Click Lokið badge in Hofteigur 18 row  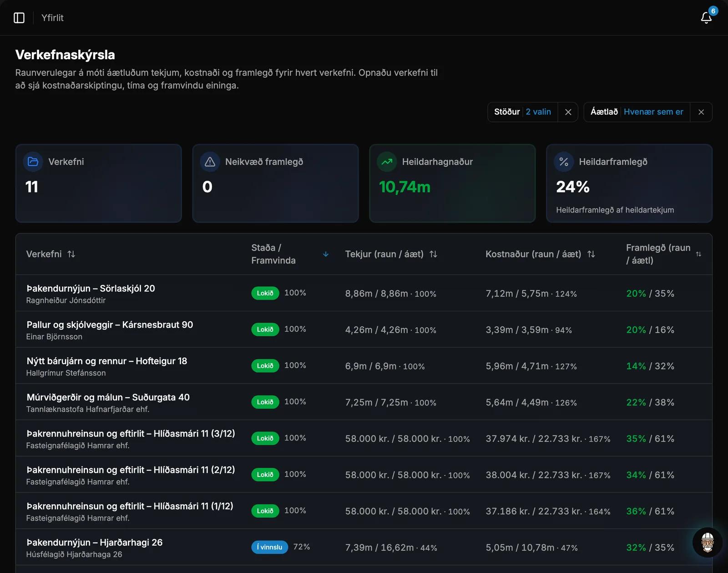tap(265, 366)
